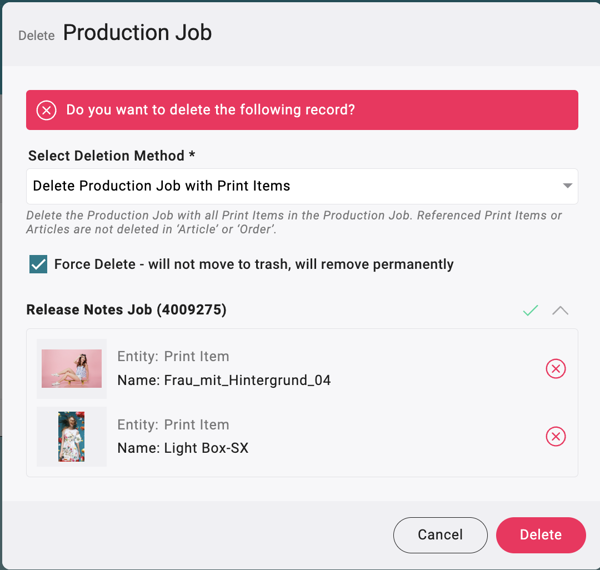Remove the Light Box-SX print item
Image resolution: width=600 pixels, height=570 pixels.
click(x=555, y=437)
